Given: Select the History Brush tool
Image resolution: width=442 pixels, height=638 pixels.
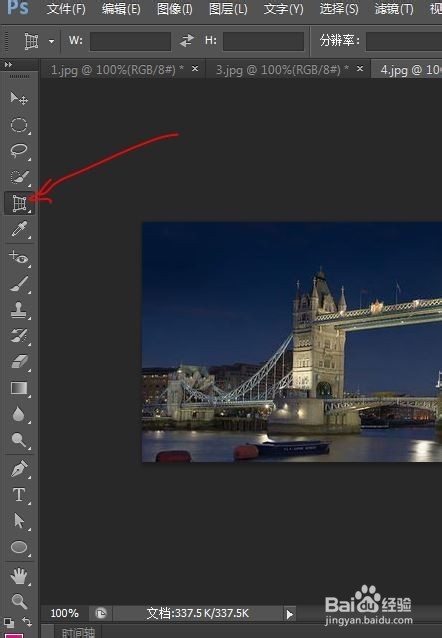Looking at the screenshot, I should (19, 336).
